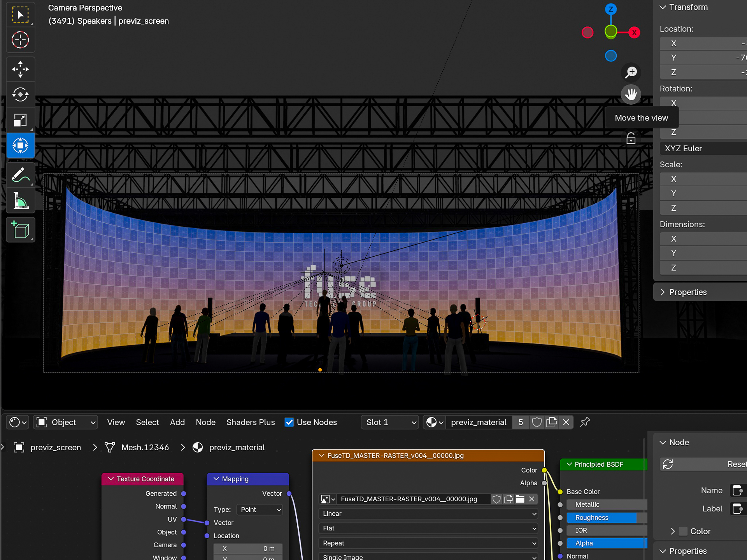
Task: Toggle the pin node tree icon
Action: 584,422
